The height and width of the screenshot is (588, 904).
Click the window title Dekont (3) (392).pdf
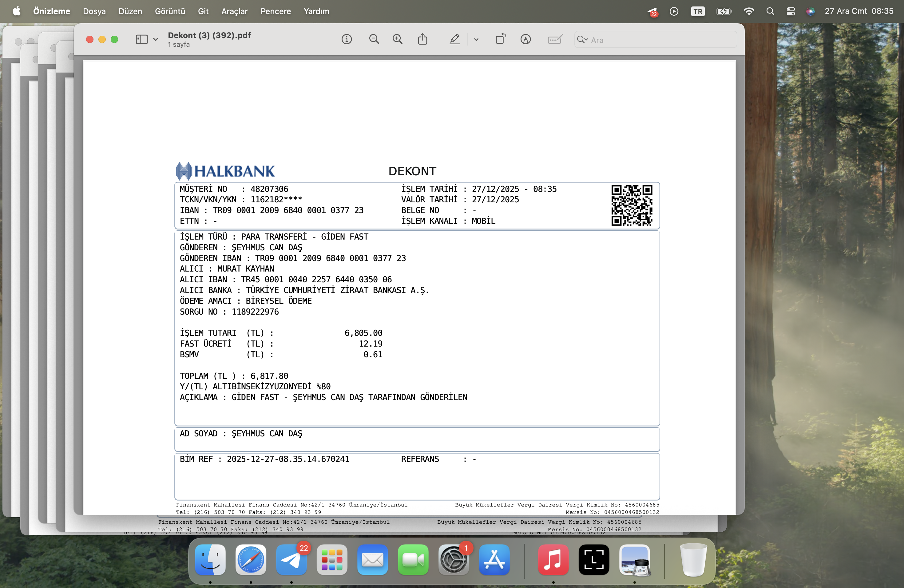click(209, 35)
